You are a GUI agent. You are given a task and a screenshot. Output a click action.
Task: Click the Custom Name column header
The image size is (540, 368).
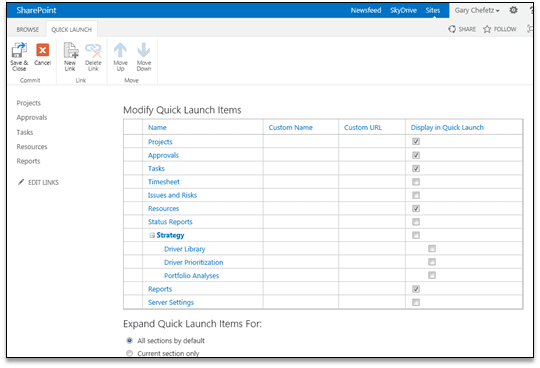290,127
